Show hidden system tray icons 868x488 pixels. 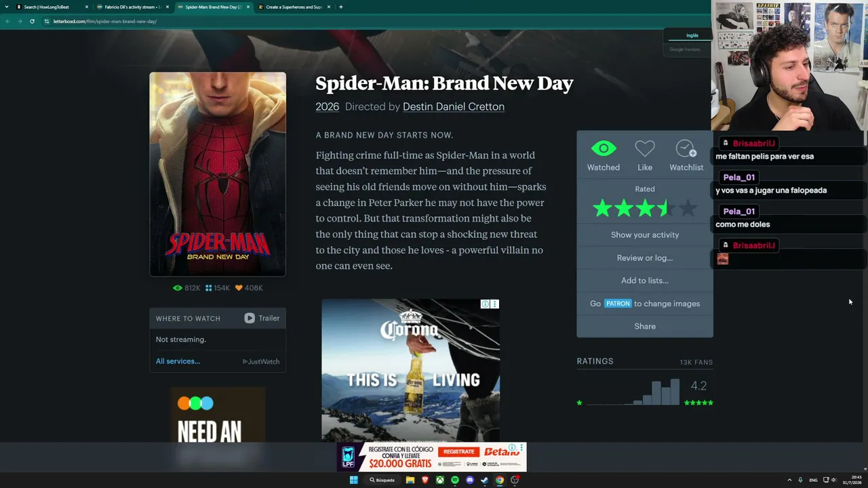point(789,480)
